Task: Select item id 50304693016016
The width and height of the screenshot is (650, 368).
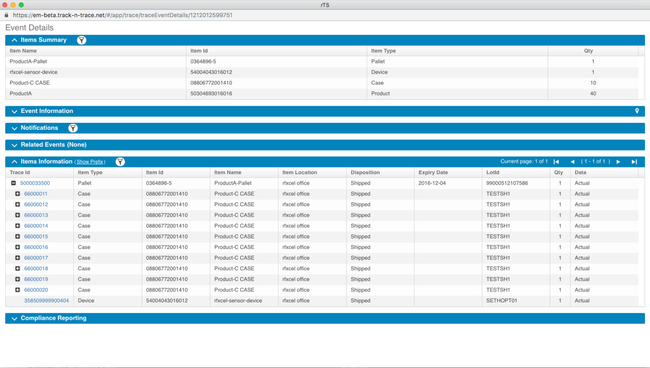Action: 211,94
